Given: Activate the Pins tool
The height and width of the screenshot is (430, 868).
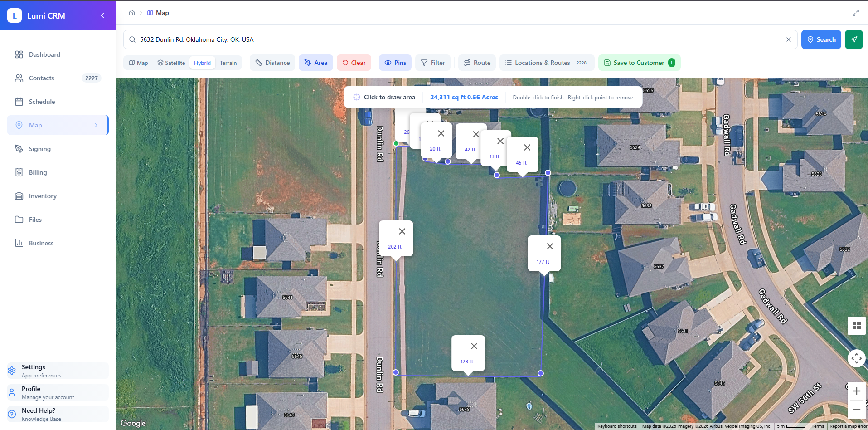Looking at the screenshot, I should coord(395,62).
